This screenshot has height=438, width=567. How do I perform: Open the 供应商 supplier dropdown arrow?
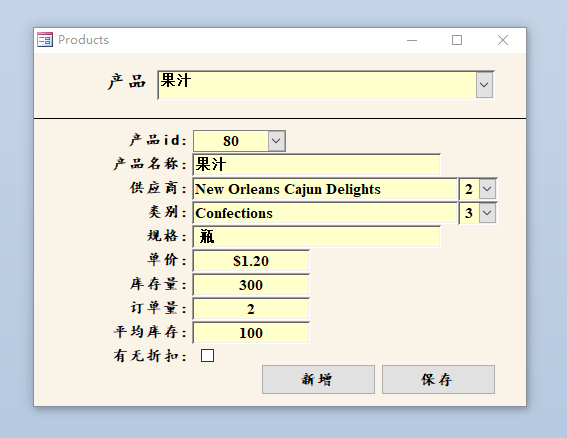(487, 189)
